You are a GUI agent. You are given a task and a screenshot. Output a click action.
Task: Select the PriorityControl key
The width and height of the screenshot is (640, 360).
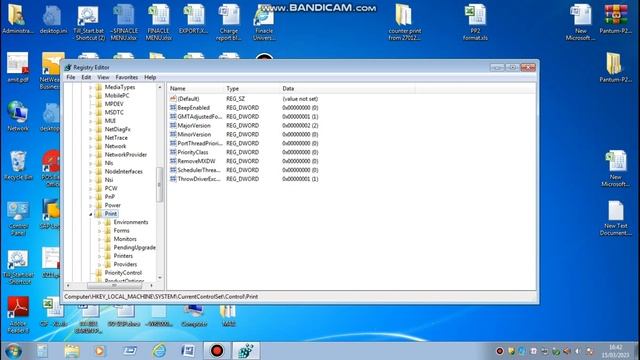123,273
